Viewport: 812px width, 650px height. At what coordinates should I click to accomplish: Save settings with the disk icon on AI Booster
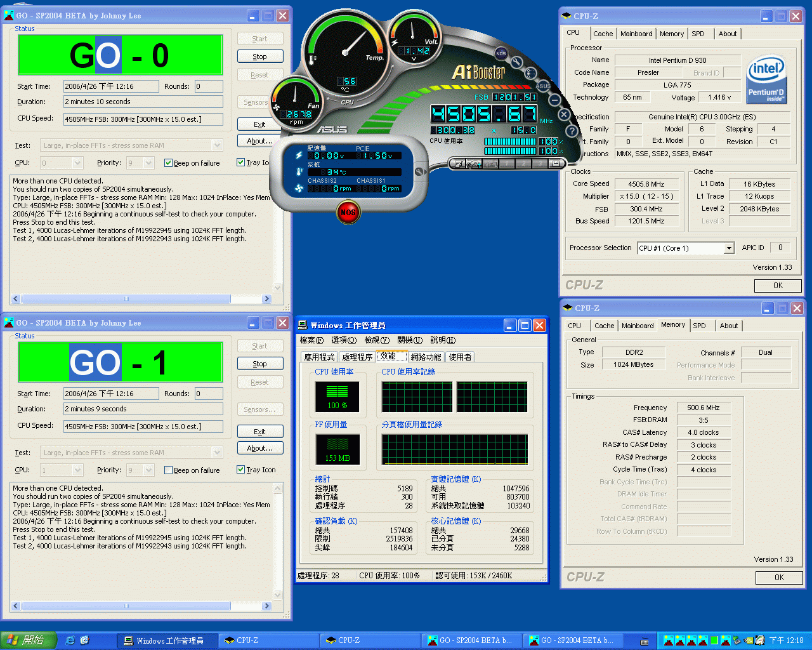[554, 164]
